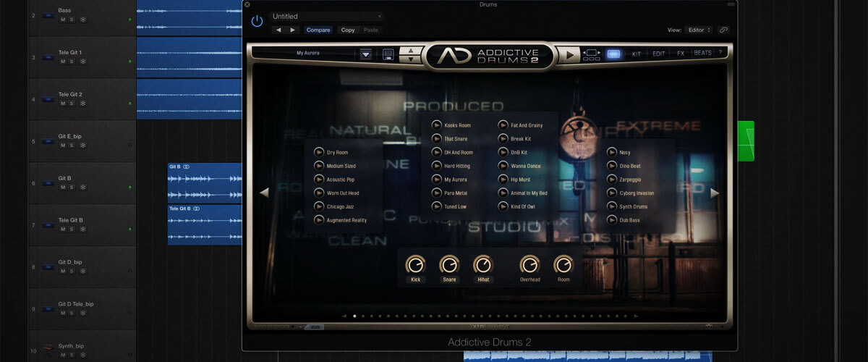Open the Untitled preset dropdown
Screen dimensions: 868x362
tap(326, 16)
